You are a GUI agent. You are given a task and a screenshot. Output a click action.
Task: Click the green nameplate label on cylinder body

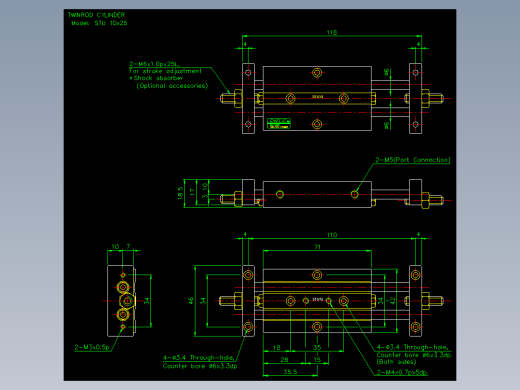point(279,123)
